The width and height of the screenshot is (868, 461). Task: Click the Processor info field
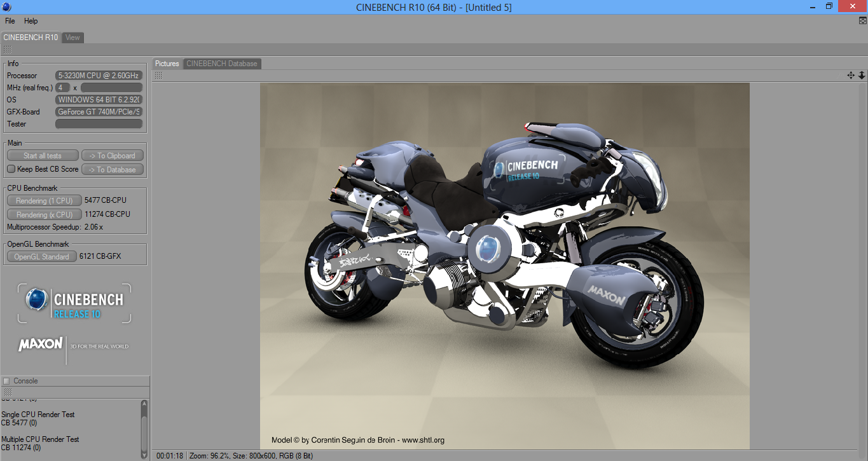(99, 76)
